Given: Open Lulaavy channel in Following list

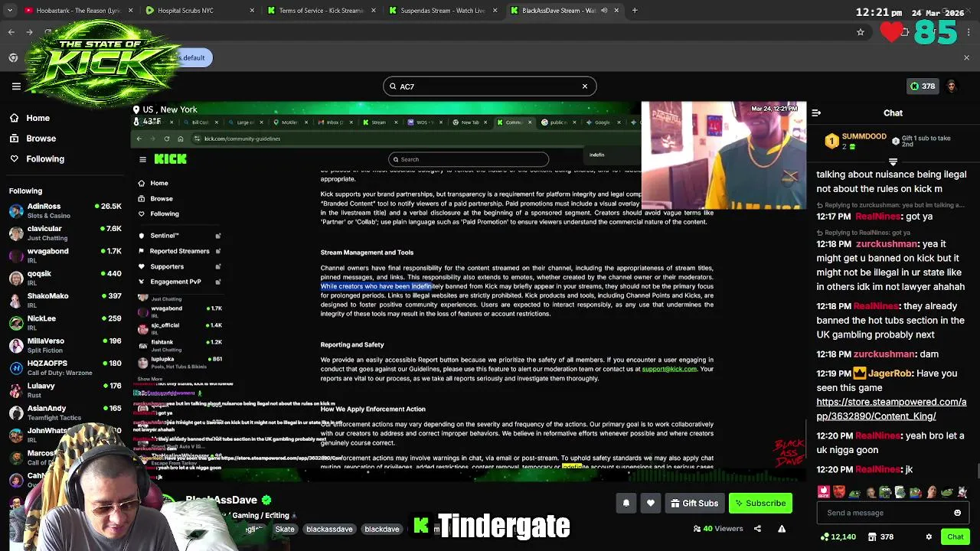Looking at the screenshot, I should tap(65, 390).
